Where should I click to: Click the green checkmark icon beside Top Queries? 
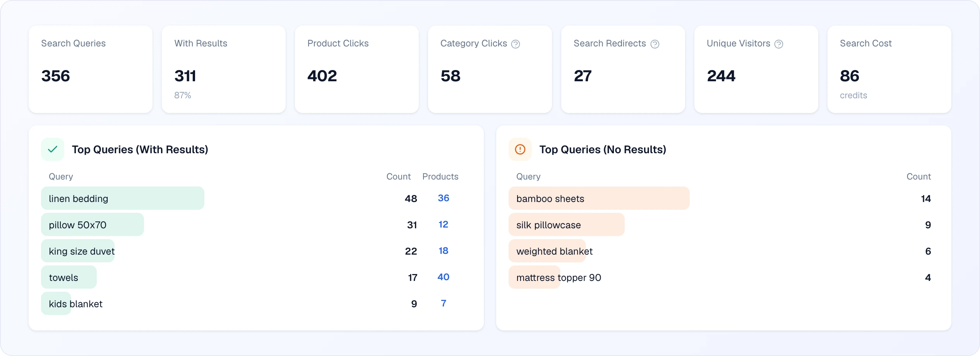pyautogui.click(x=53, y=149)
